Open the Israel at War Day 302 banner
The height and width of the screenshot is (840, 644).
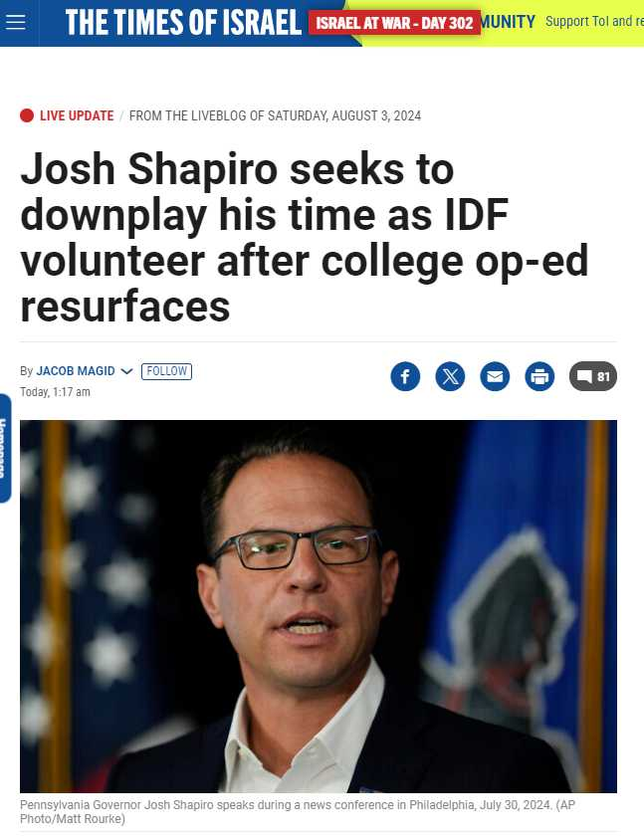pos(394,23)
